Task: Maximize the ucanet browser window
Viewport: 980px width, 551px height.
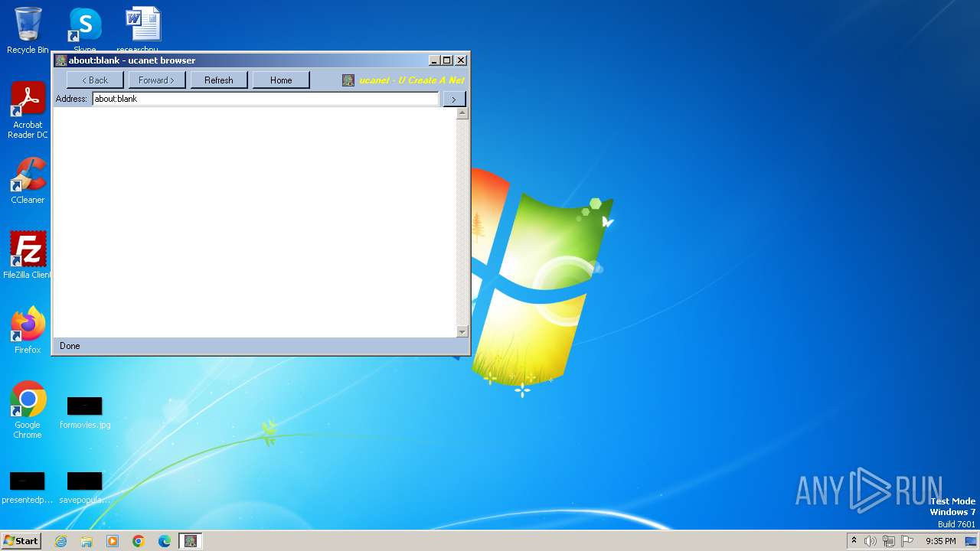Action: (447, 60)
